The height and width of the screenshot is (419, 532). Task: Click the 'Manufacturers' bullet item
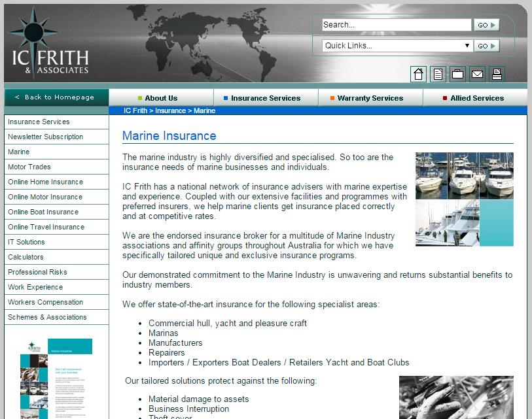click(175, 343)
